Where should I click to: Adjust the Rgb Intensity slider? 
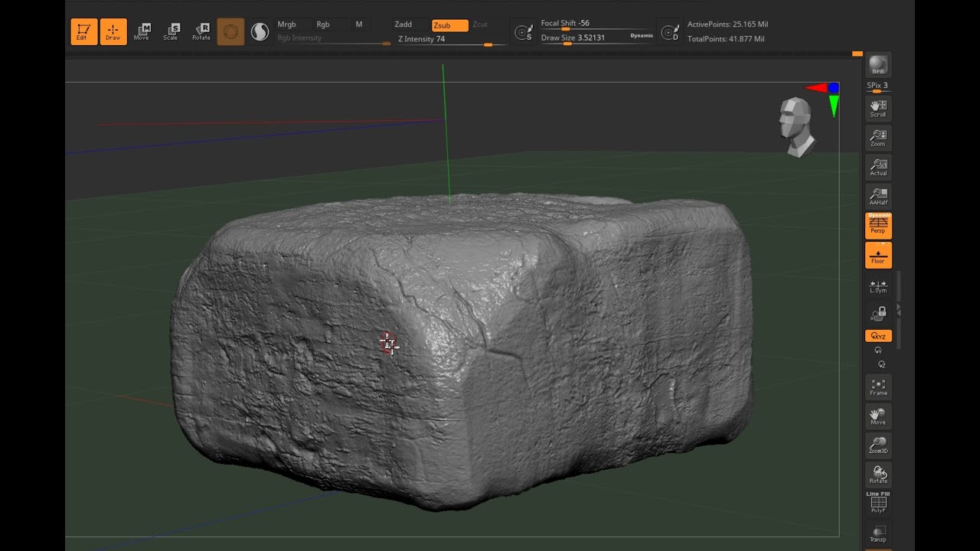coord(333,38)
